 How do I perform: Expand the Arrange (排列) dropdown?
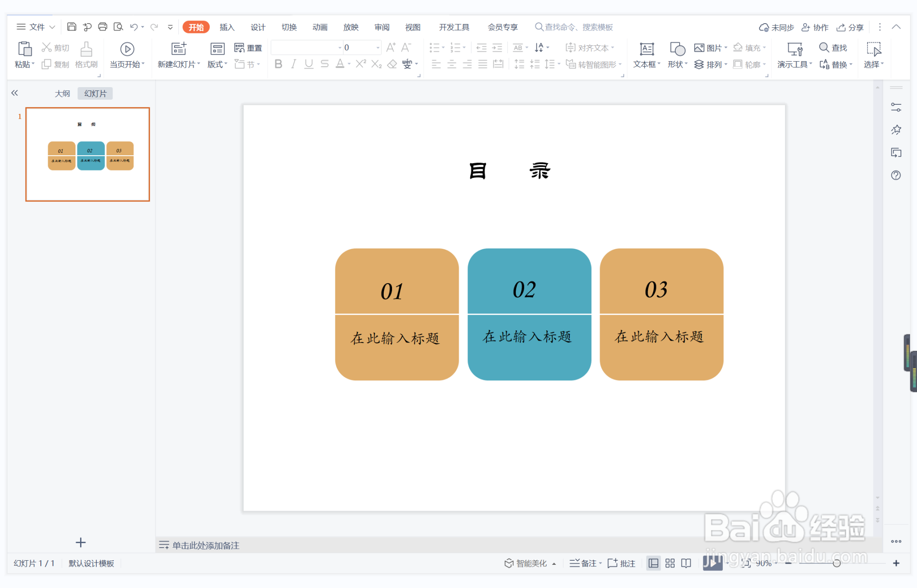(x=726, y=64)
